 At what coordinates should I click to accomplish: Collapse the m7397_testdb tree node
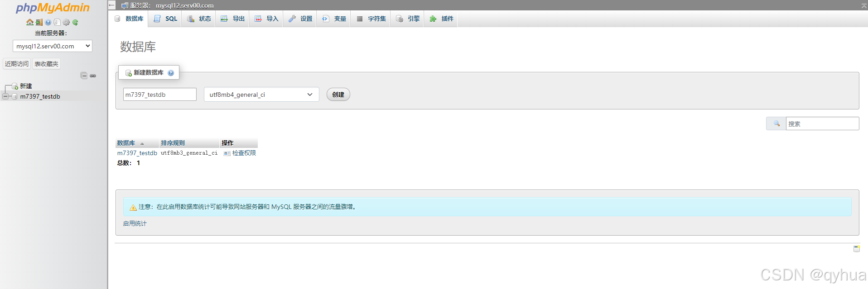coord(5,96)
